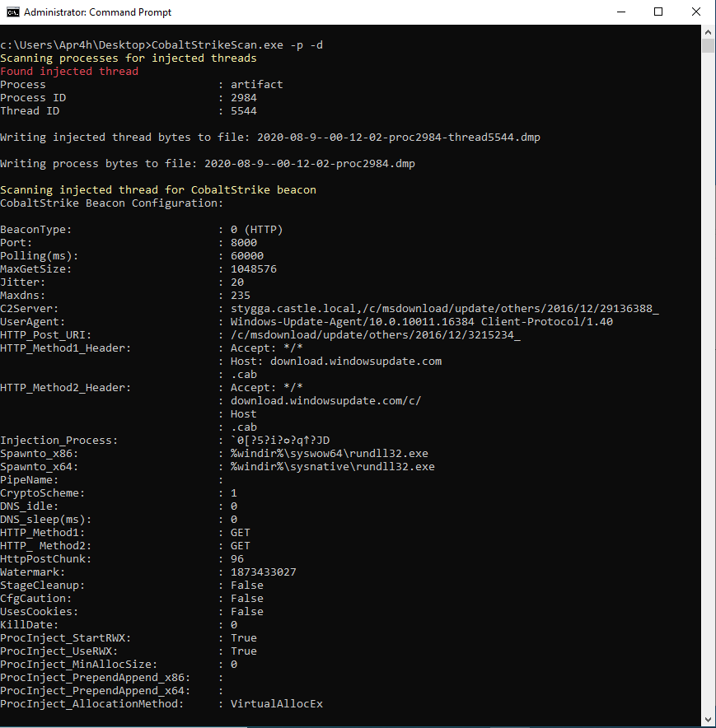This screenshot has width=716, height=728.
Task: Open the Command Prompt system menu icon
Action: pyautogui.click(x=12, y=12)
